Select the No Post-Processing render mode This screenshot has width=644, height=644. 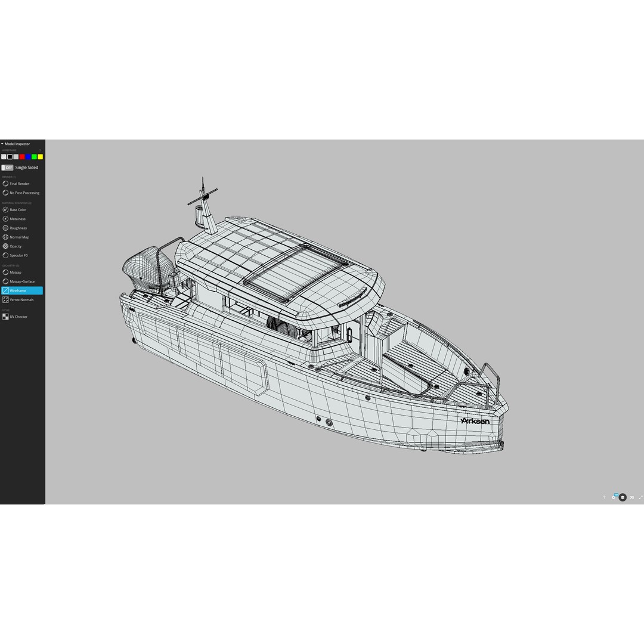coord(21,193)
